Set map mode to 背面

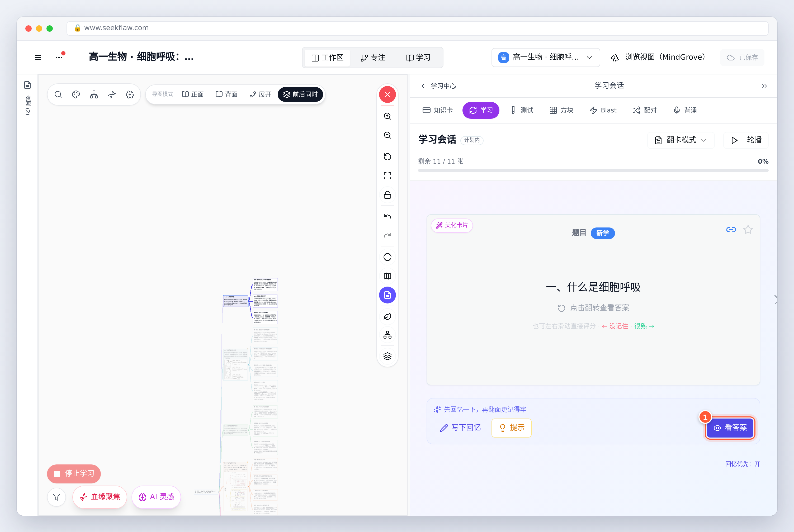coord(226,94)
